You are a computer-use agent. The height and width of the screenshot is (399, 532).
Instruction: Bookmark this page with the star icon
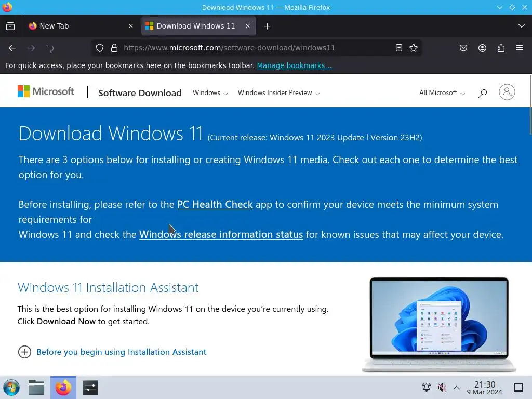[414, 48]
